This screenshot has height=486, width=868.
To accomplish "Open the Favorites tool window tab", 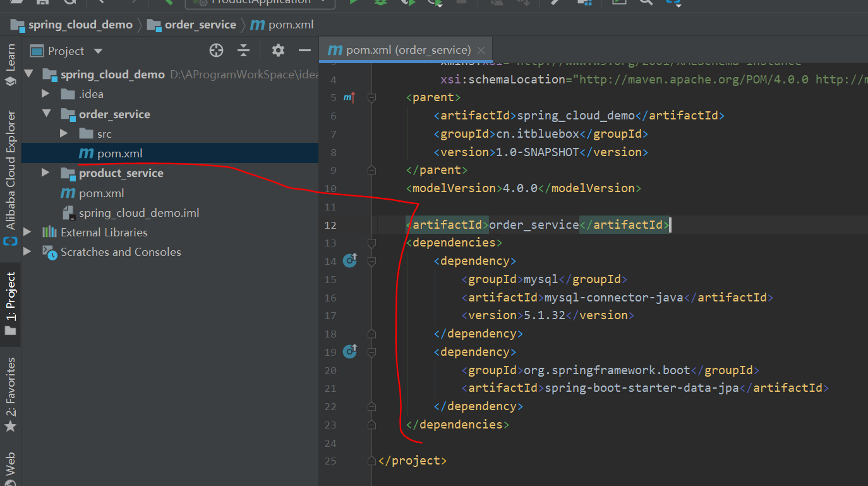I will pos(11,392).
